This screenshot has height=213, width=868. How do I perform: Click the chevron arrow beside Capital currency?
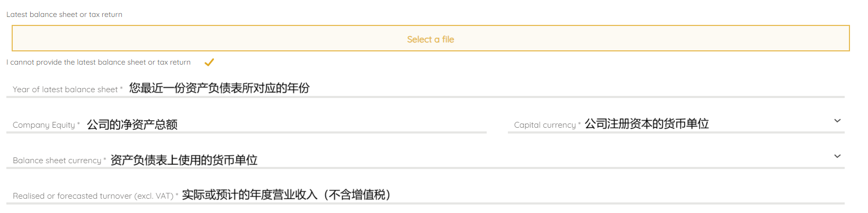click(x=837, y=121)
